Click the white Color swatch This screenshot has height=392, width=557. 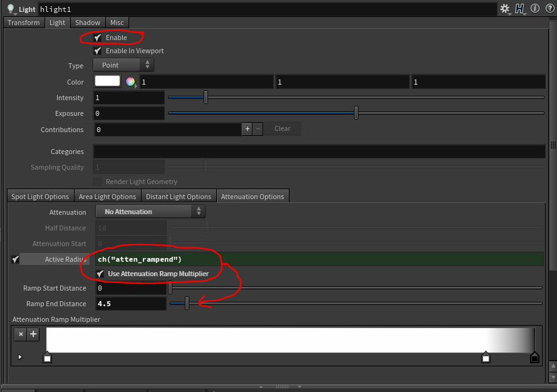pyautogui.click(x=107, y=81)
